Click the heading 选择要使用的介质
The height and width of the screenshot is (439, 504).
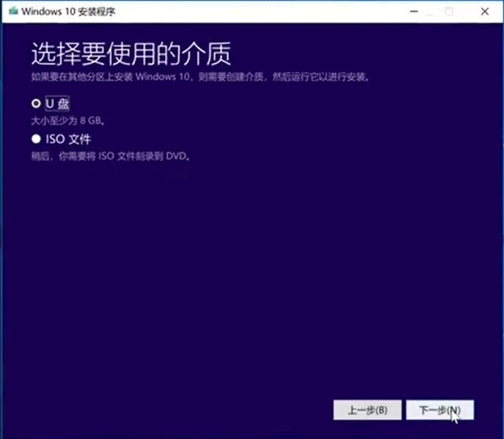click(x=131, y=54)
